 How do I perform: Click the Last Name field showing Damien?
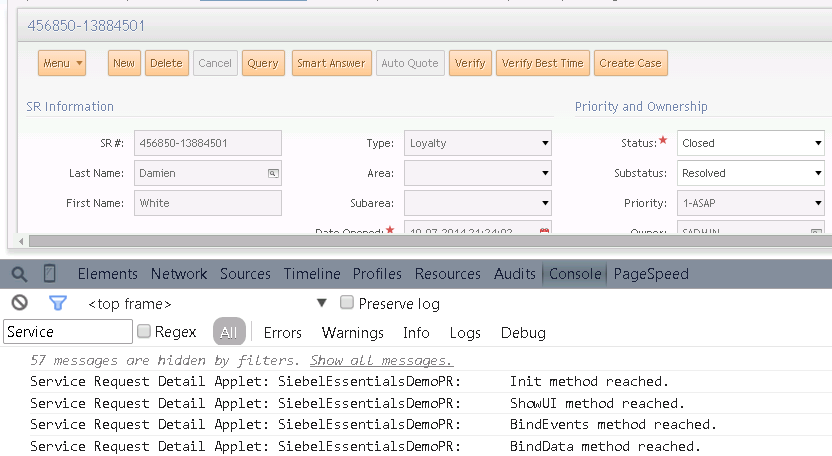[208, 173]
